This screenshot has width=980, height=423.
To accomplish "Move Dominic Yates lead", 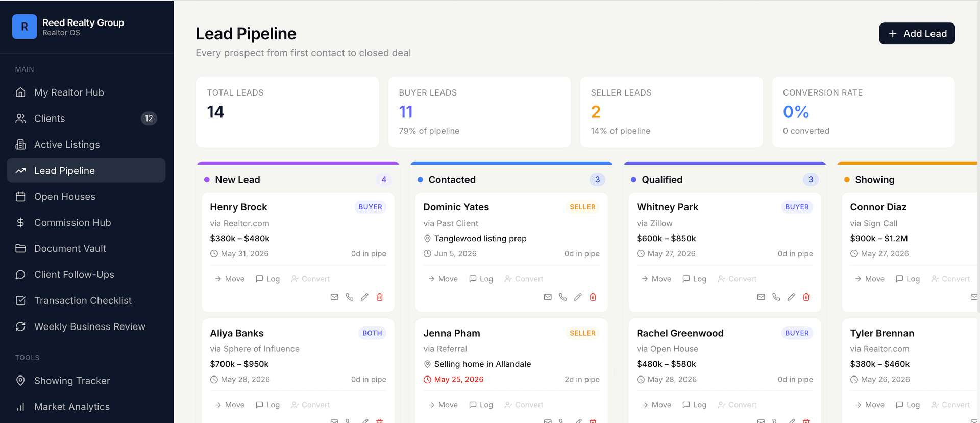I will click(443, 279).
